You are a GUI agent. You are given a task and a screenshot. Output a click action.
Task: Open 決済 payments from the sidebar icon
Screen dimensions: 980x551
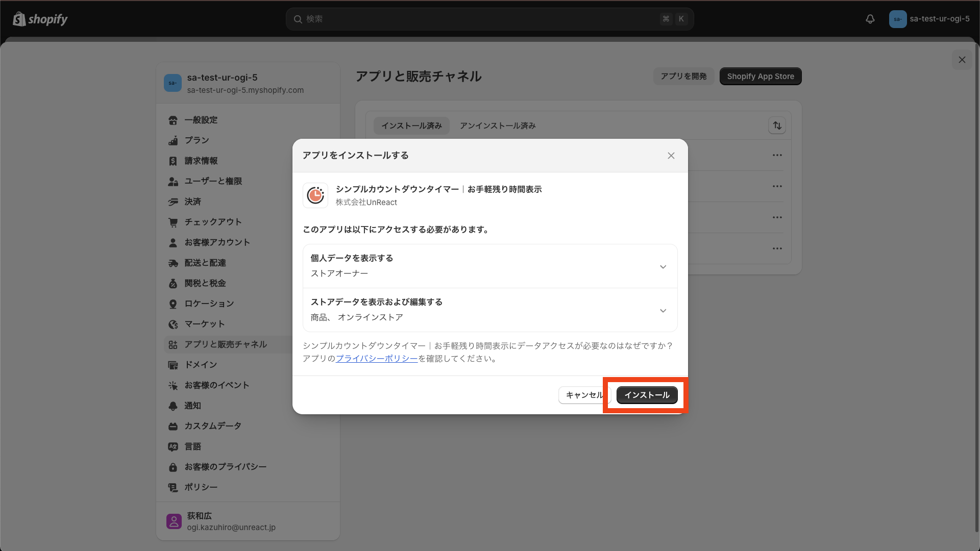[x=174, y=202]
